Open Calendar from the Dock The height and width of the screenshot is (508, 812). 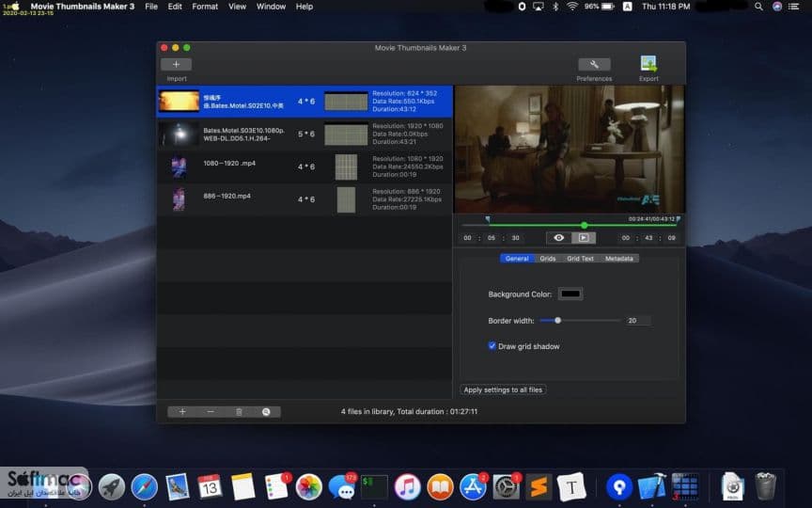click(x=211, y=486)
